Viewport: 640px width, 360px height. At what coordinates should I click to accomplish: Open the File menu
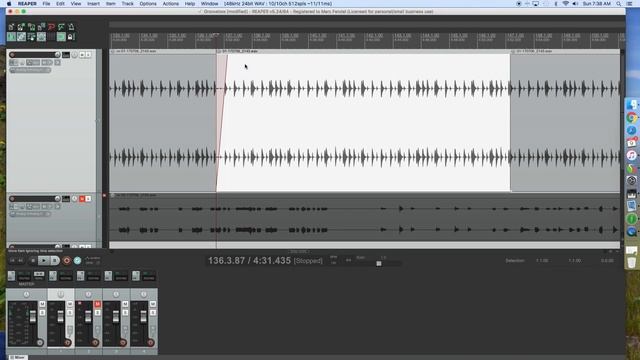tap(46, 3)
